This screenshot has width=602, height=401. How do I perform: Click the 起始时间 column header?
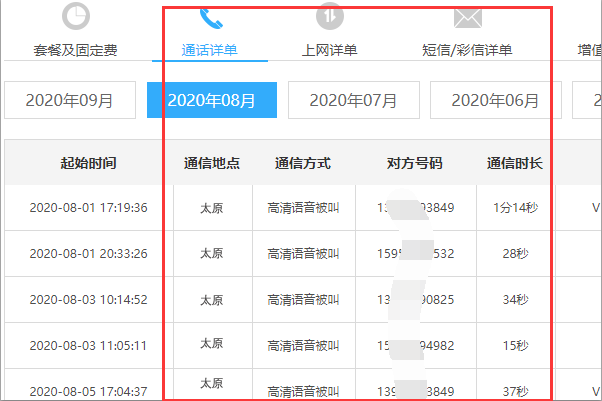tap(88, 163)
